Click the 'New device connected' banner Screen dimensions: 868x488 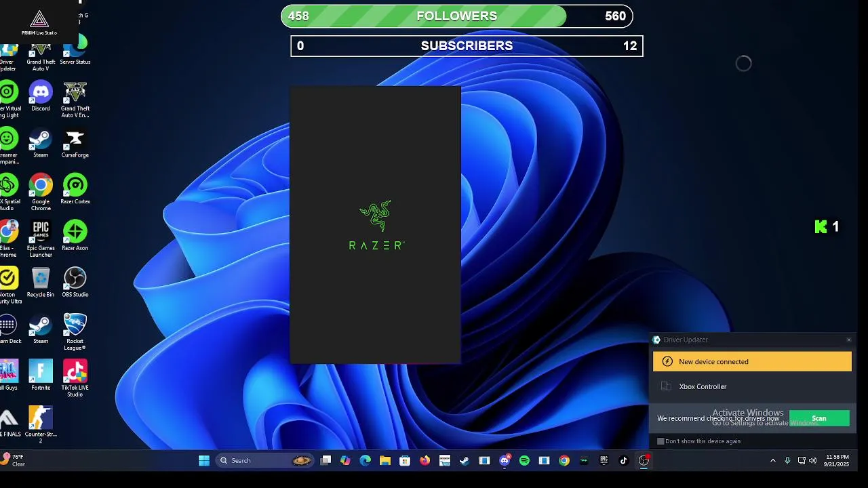click(752, 361)
